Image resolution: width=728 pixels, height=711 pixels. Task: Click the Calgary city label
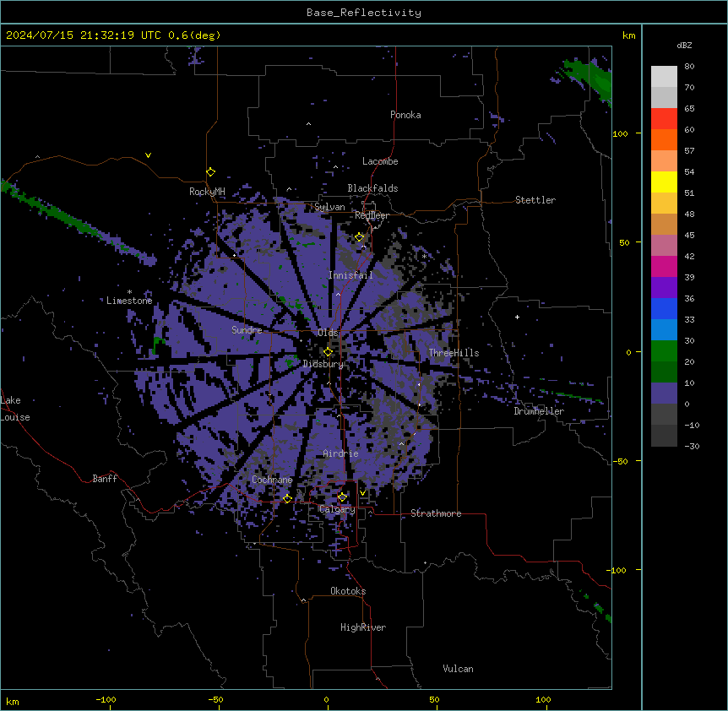tap(337, 509)
